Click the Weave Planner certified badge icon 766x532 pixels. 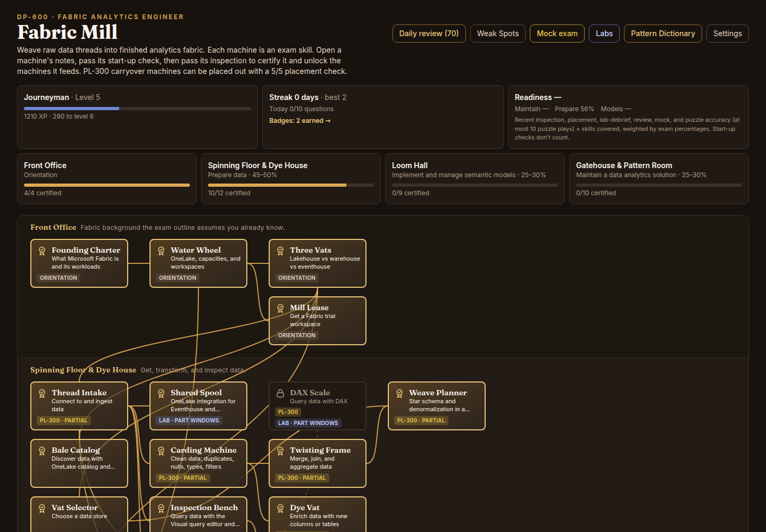tap(399, 393)
